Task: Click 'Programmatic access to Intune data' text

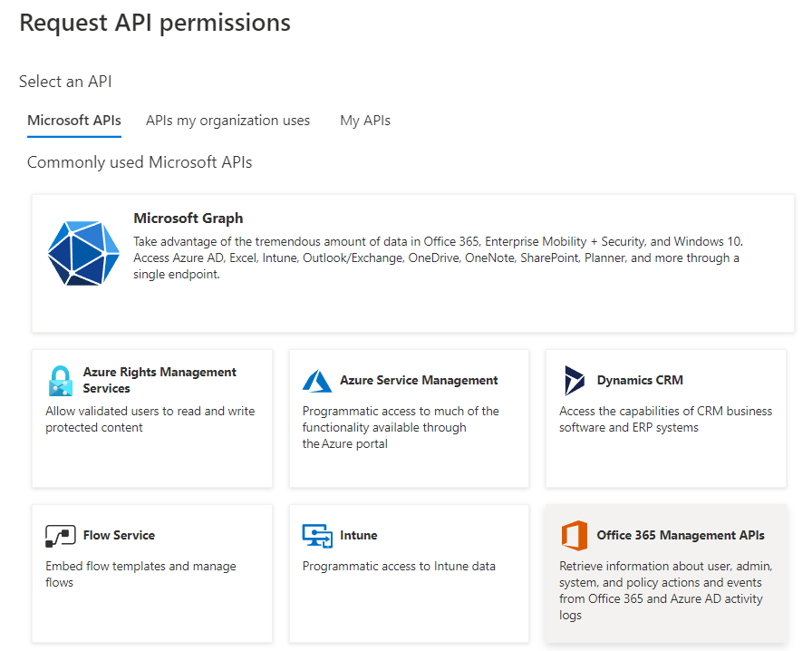Action: tap(399, 566)
